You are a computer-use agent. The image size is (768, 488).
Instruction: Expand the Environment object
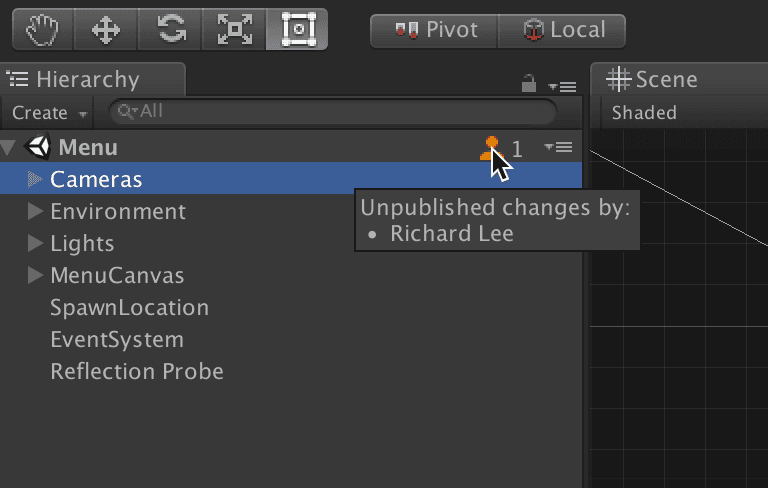pyautogui.click(x=35, y=211)
